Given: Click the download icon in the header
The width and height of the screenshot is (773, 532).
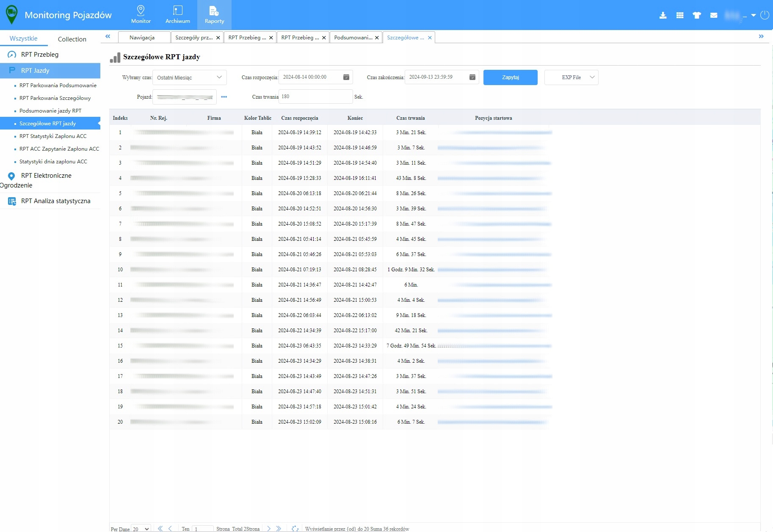Looking at the screenshot, I should click(663, 15).
